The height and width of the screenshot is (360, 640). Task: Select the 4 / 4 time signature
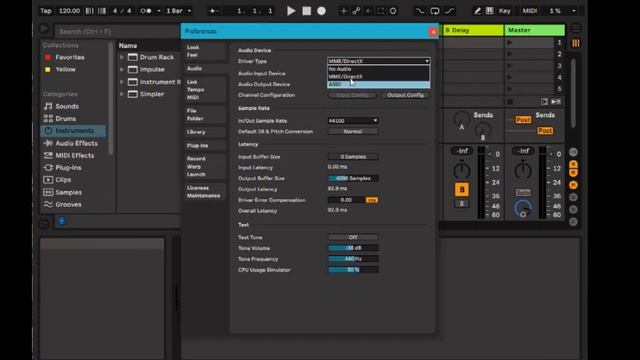point(122,11)
